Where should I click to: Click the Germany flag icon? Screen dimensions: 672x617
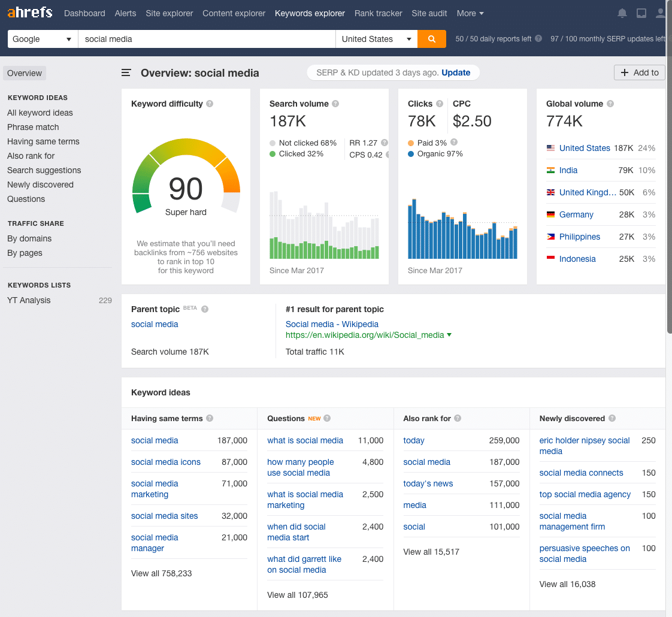point(550,214)
